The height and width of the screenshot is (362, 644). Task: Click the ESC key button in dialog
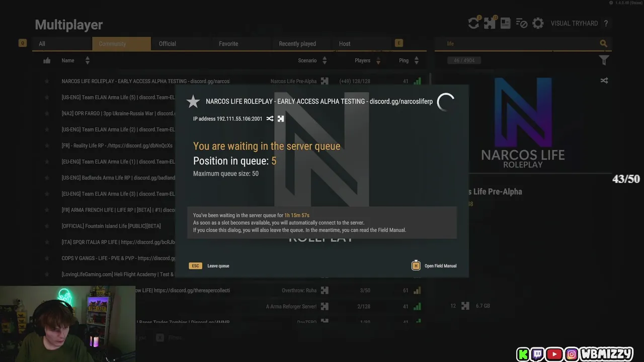coord(195,265)
